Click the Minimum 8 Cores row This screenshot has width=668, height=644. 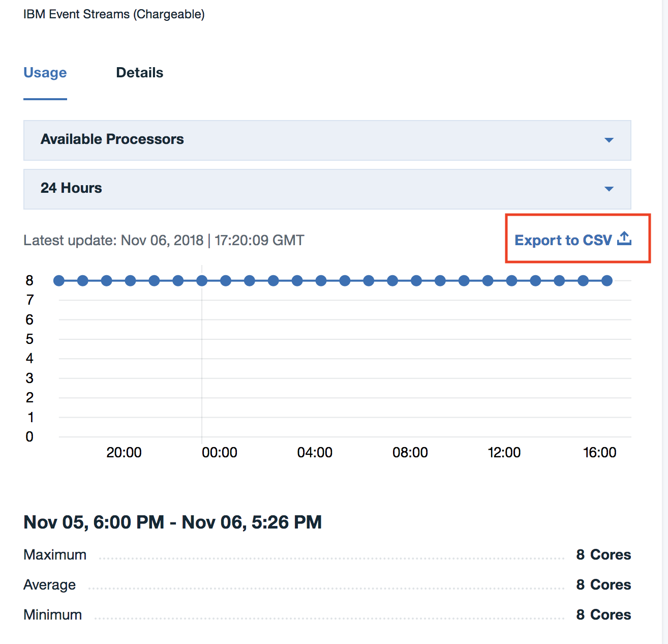point(327,614)
